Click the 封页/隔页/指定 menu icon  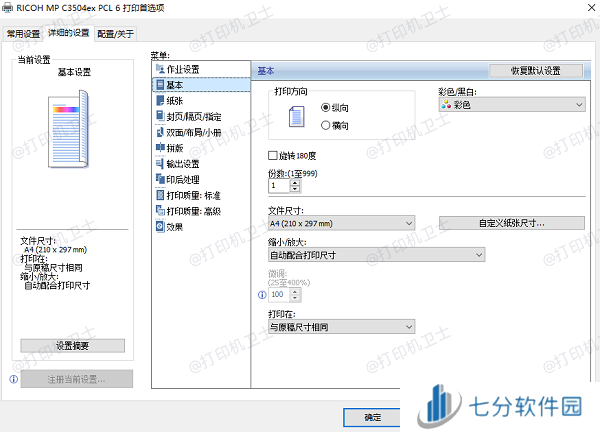coord(160,116)
